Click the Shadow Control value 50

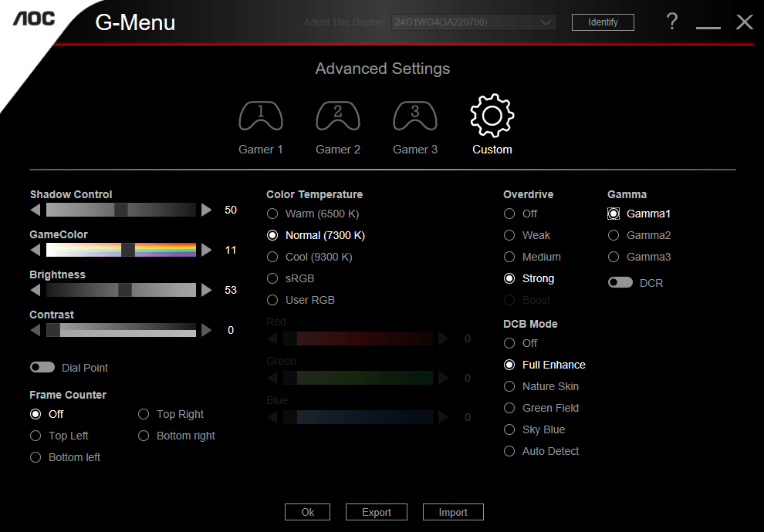pyautogui.click(x=231, y=210)
